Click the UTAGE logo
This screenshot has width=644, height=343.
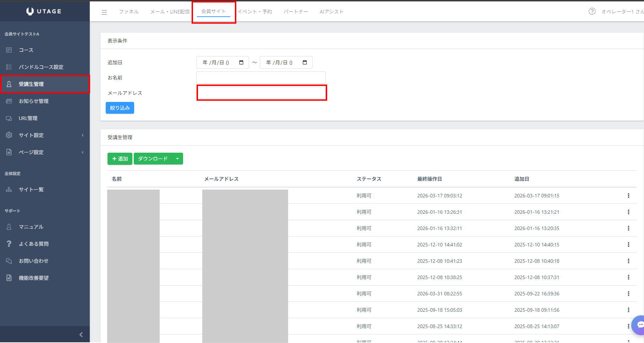click(x=44, y=11)
